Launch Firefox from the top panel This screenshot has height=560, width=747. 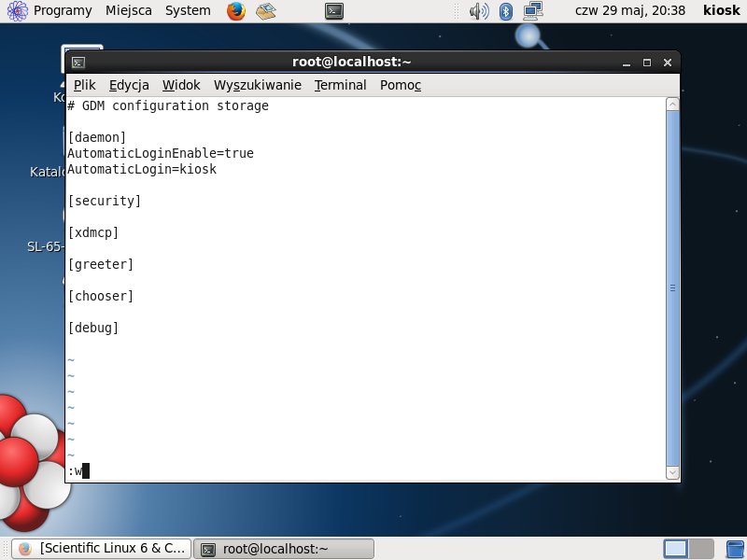point(235,11)
